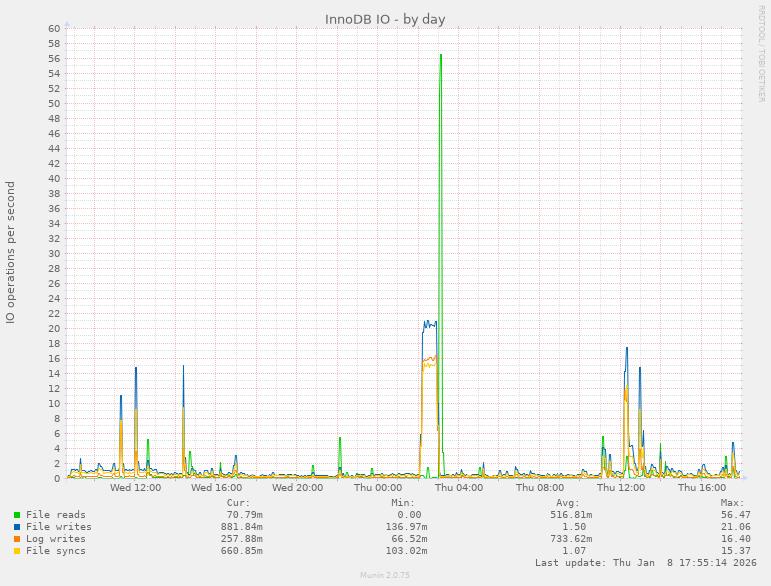This screenshot has height=586, width=771.
Task: Select the File writes average 1.50
Action: [x=574, y=527]
